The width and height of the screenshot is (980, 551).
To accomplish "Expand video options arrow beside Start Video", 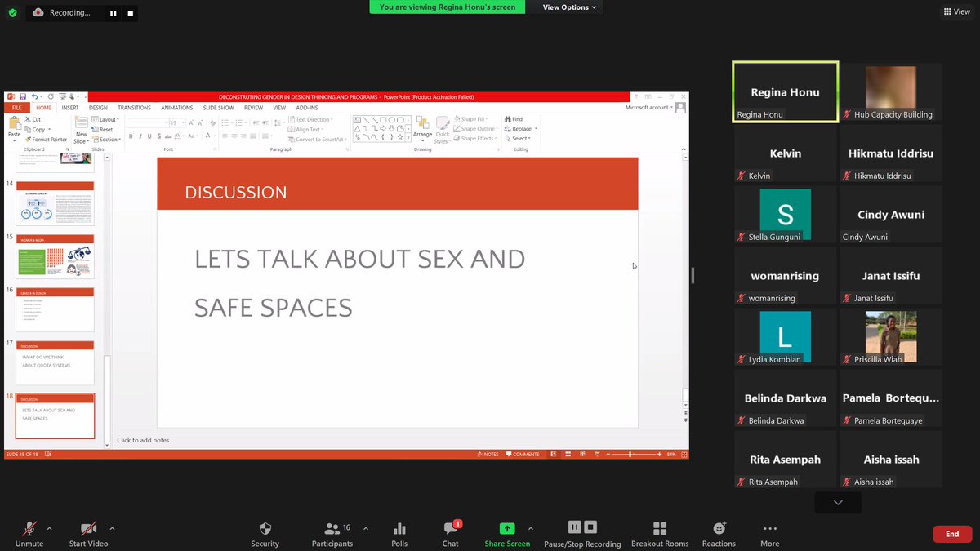I will tap(112, 528).
